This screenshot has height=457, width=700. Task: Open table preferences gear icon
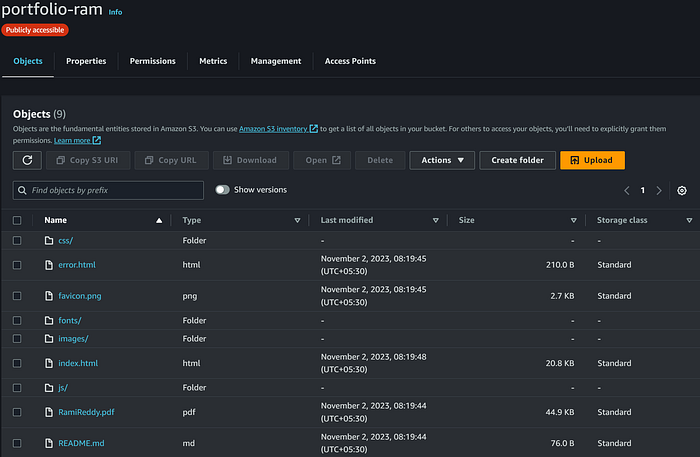pos(682,191)
